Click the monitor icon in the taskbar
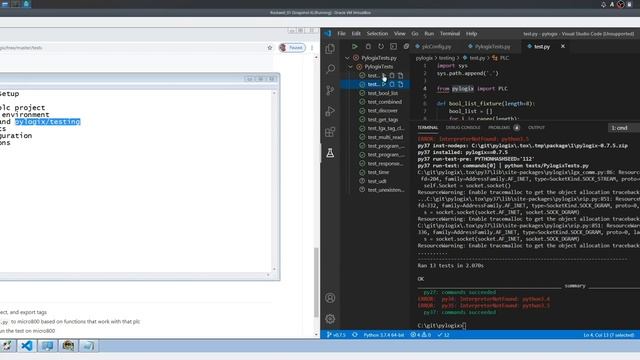 pos(47,346)
